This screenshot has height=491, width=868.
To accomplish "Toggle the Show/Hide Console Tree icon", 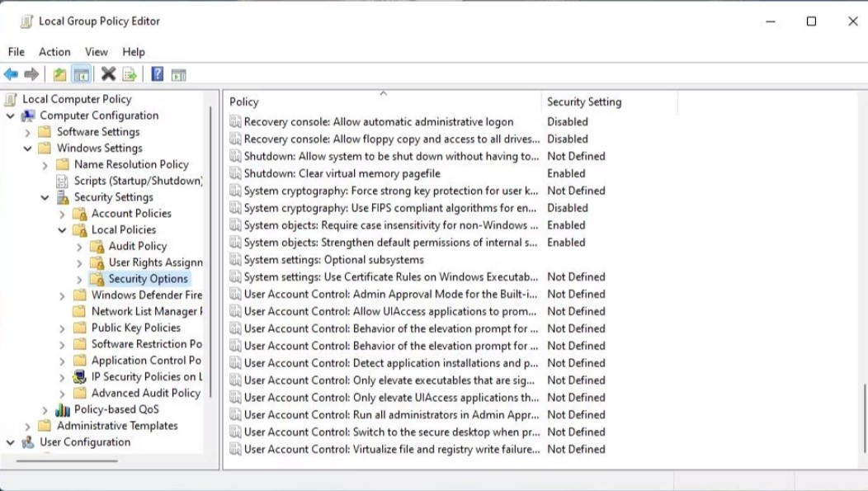I will [81, 74].
